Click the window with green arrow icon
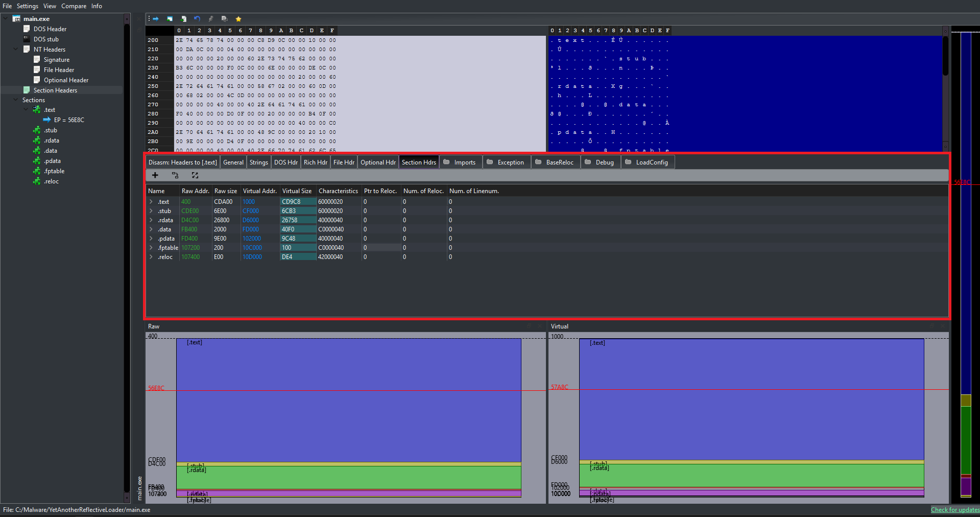This screenshot has height=517, width=980. [170, 19]
